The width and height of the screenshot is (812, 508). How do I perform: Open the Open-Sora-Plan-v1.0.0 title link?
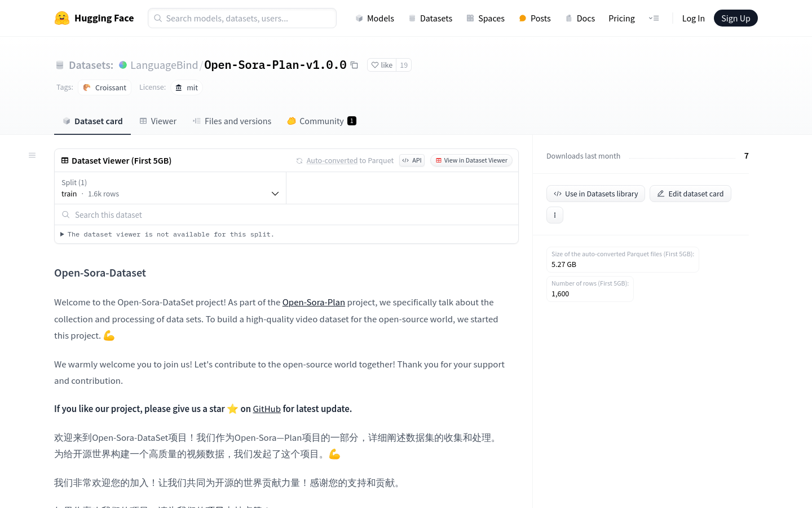pyautogui.click(x=275, y=65)
